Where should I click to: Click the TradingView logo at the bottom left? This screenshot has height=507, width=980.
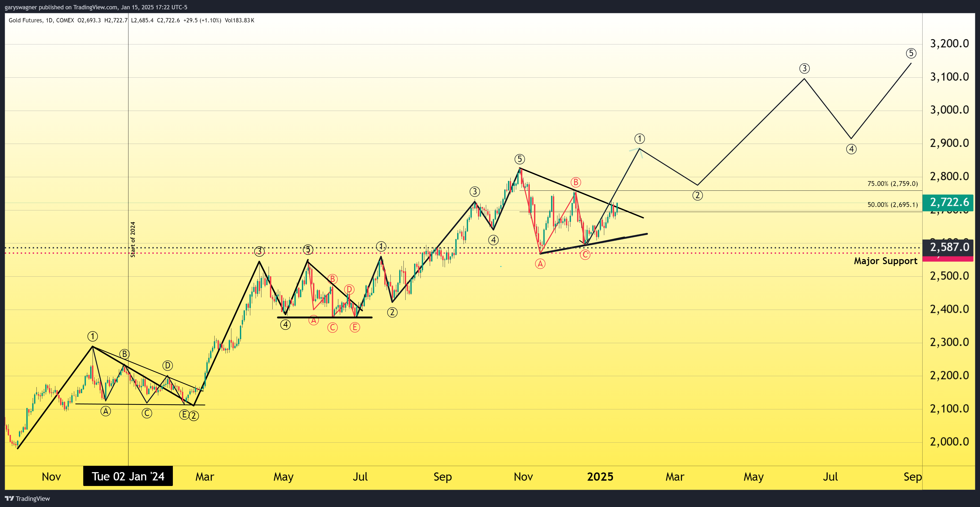coord(27,498)
